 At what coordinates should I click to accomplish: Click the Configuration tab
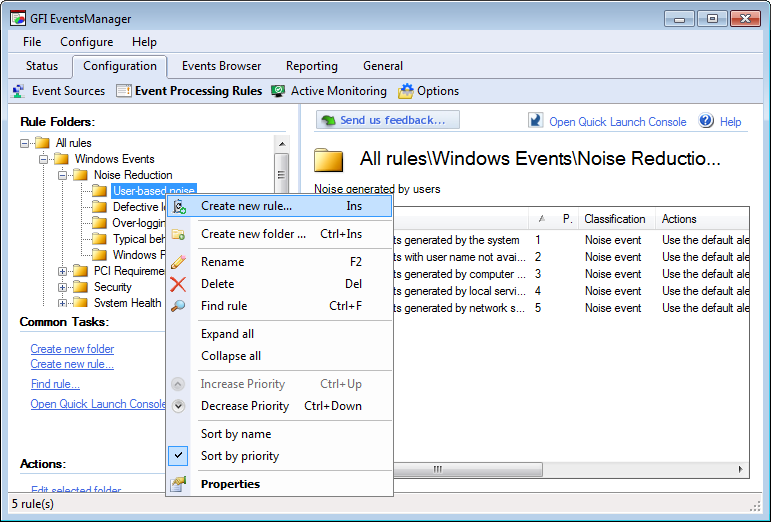[x=119, y=66]
